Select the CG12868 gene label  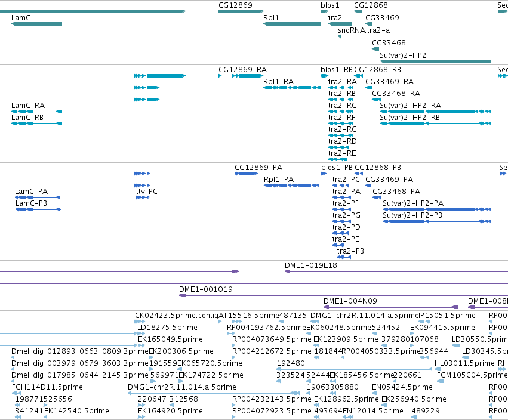click(x=371, y=5)
